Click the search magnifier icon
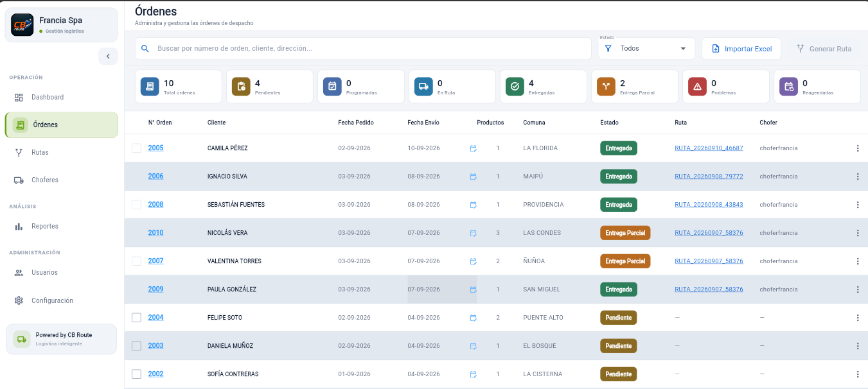The width and height of the screenshot is (868, 389). [x=145, y=49]
